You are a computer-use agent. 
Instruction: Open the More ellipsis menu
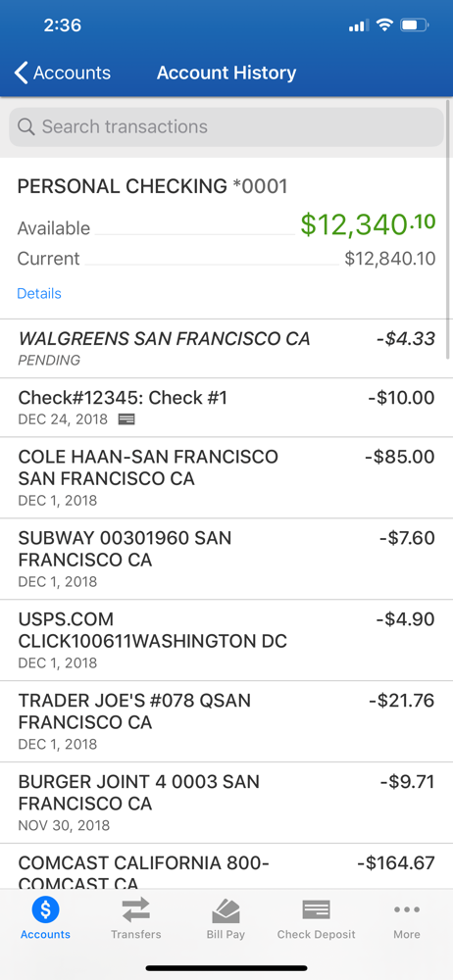click(407, 909)
